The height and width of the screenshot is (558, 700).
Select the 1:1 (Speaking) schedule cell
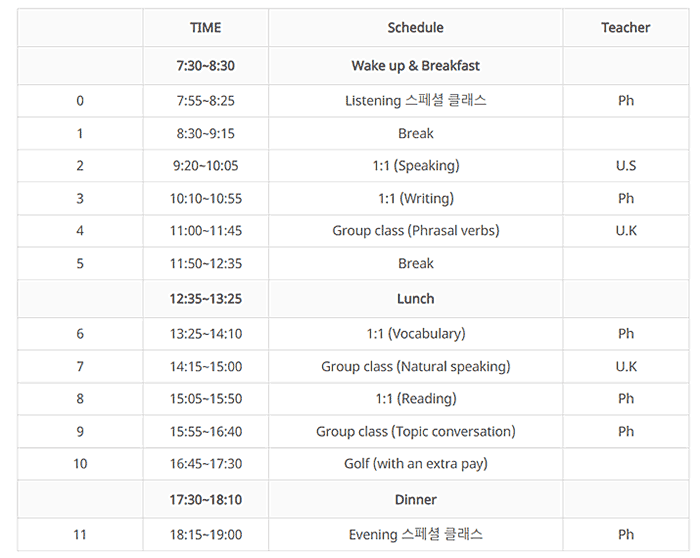click(x=415, y=166)
